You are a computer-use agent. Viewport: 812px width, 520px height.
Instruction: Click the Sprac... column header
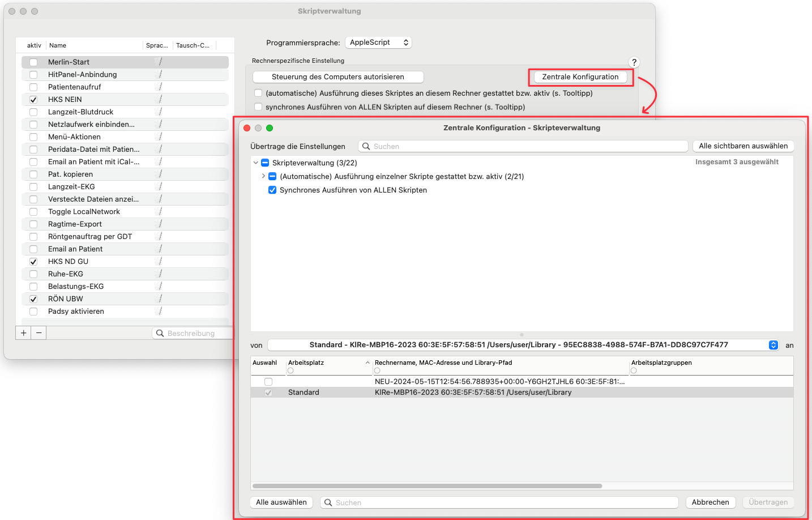click(x=157, y=45)
